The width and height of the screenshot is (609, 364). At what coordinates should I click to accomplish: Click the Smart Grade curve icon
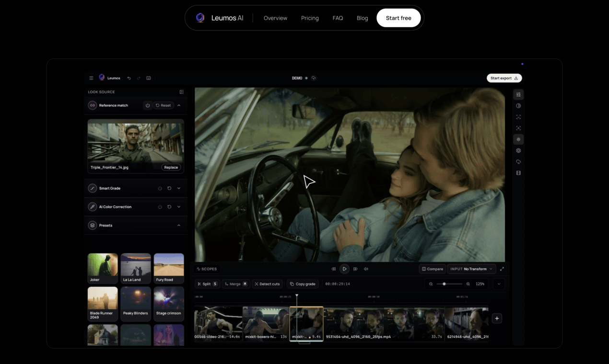[93, 188]
